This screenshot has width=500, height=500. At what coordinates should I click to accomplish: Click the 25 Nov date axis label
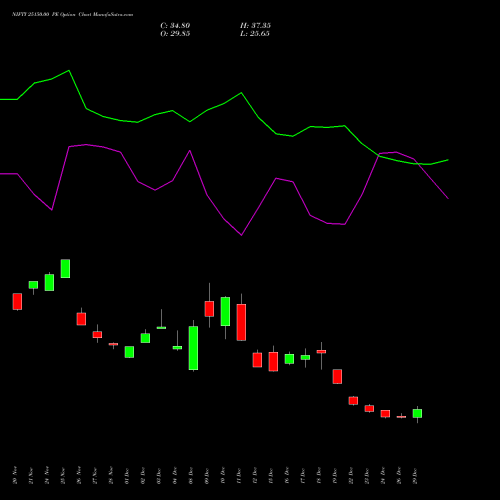(63, 475)
